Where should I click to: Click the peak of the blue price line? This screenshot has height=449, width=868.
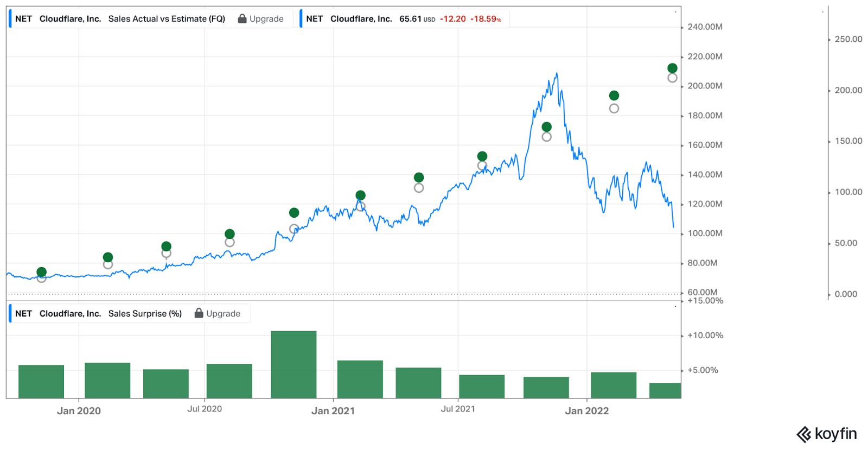(557, 74)
